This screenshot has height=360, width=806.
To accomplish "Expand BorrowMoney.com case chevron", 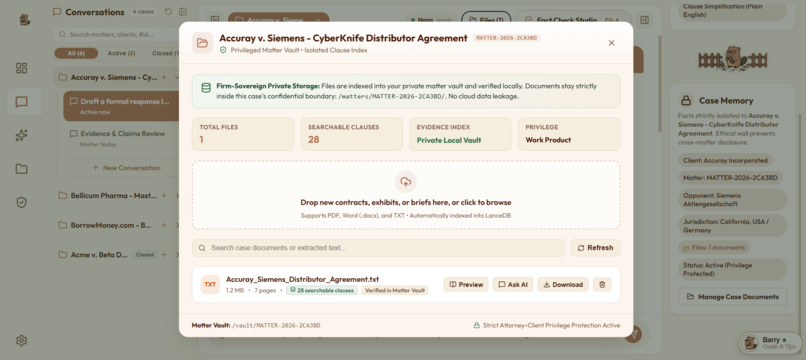I will tap(177, 225).
